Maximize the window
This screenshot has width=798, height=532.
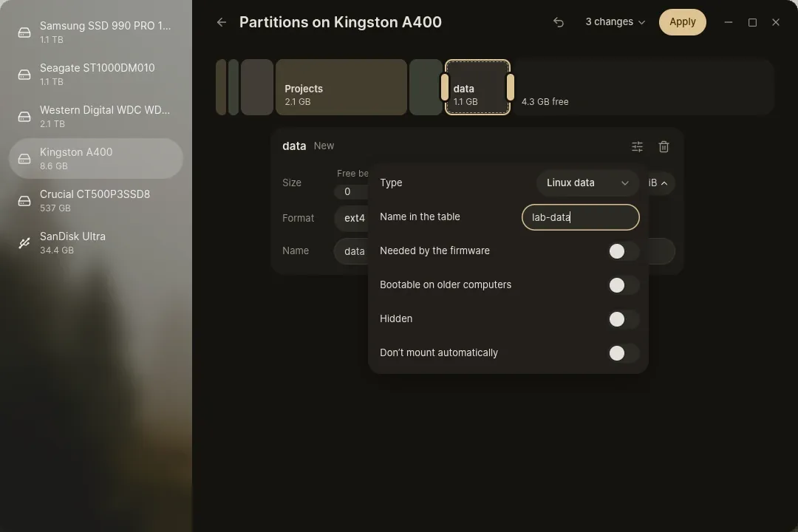[x=752, y=22]
